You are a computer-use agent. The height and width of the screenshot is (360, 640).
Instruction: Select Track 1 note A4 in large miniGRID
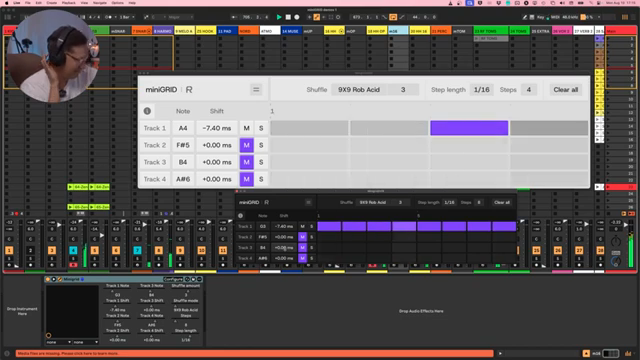coord(183,128)
